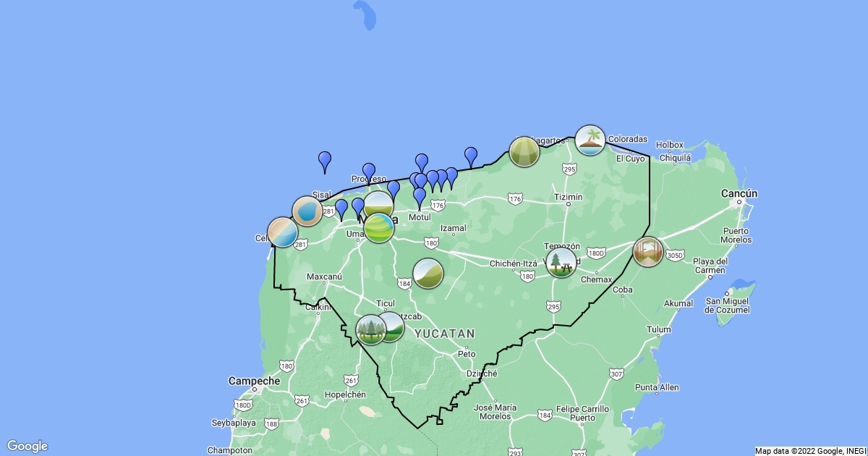Image resolution: width=868 pixels, height=456 pixels.
Task: Click the forest trail icon on the eastern border
Action: click(x=647, y=252)
